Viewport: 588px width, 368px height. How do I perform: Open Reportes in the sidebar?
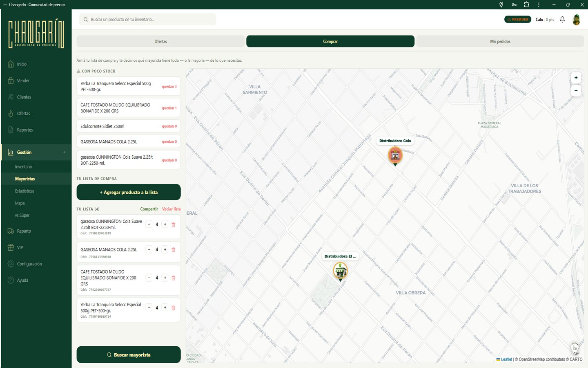click(x=36, y=130)
